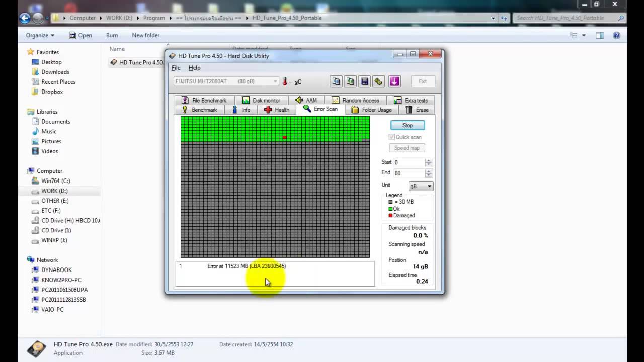Select the AAM tab

[x=306, y=100]
